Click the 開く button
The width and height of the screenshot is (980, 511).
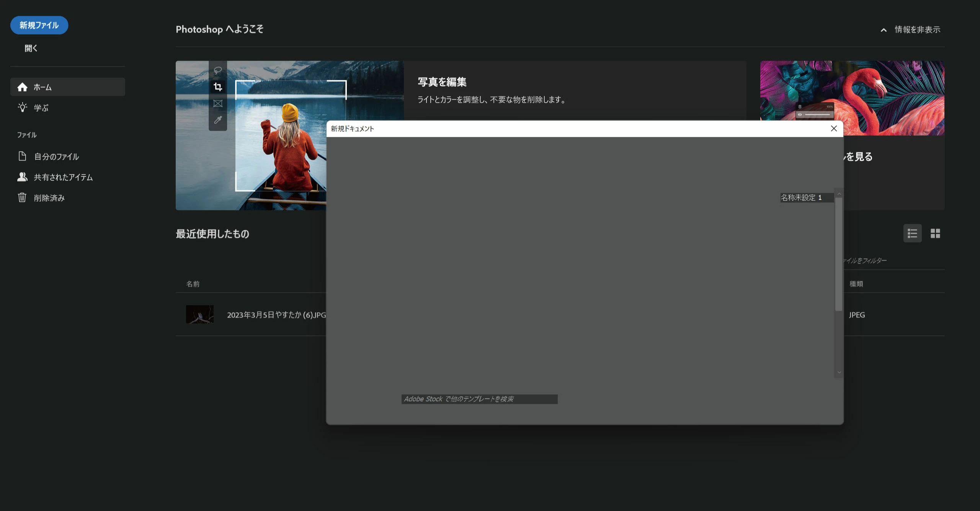click(31, 48)
